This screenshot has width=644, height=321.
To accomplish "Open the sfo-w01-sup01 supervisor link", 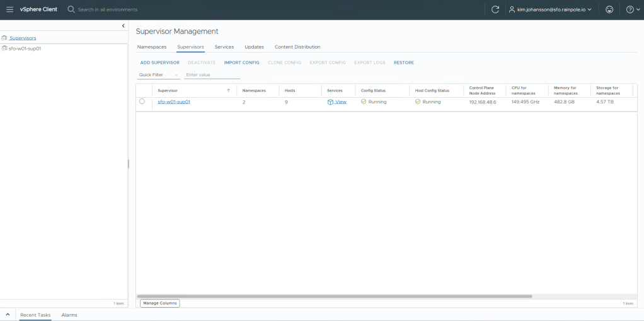I will click(x=174, y=102).
